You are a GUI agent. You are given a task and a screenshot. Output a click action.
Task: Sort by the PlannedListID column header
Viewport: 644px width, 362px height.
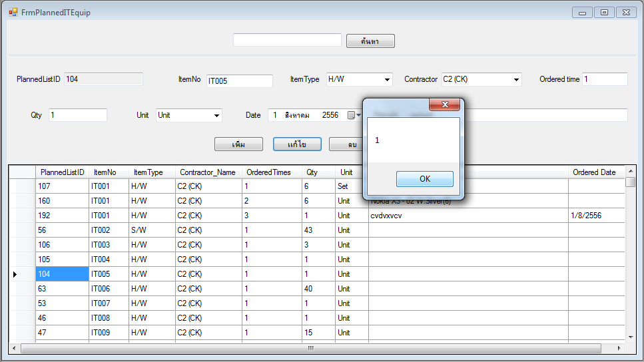click(x=62, y=172)
